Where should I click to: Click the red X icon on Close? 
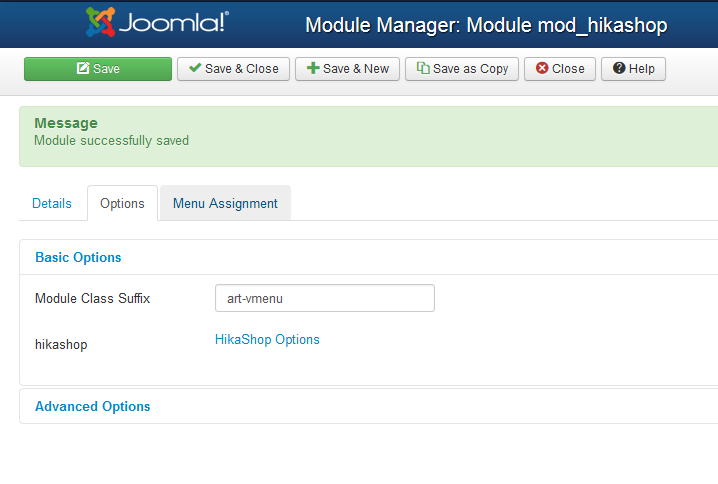pos(542,69)
